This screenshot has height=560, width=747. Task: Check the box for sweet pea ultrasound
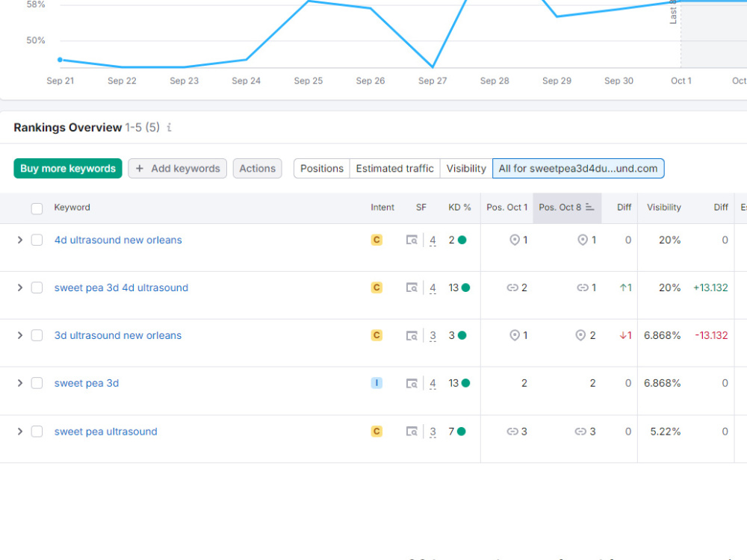(37, 432)
